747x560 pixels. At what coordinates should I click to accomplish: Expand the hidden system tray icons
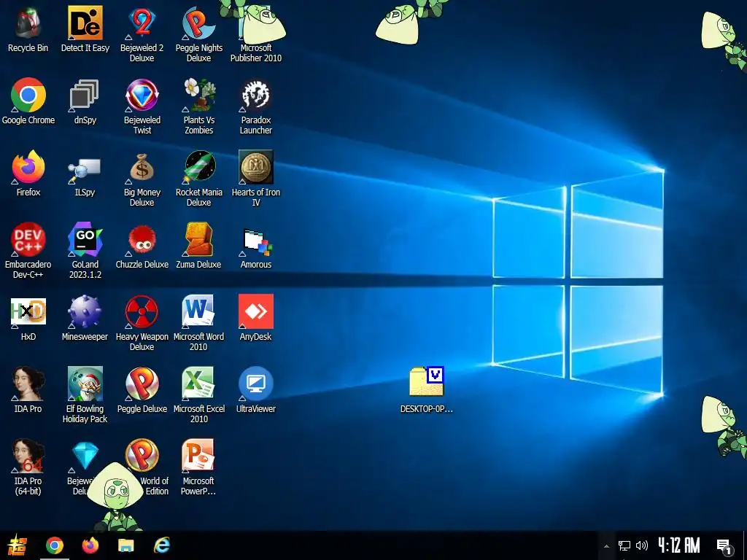(x=606, y=546)
